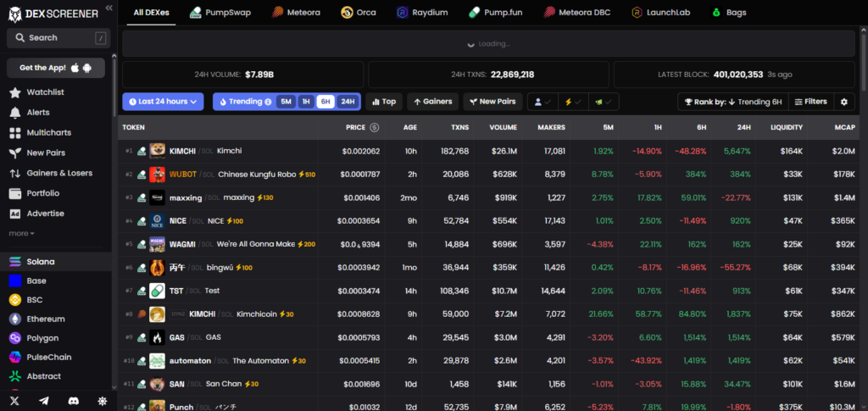This screenshot has height=411, width=868.
Task: Focus the Search field
Action: pos(58,38)
